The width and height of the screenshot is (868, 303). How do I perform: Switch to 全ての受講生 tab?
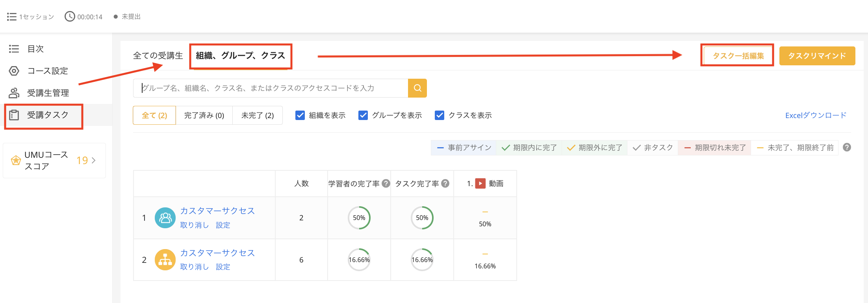point(158,55)
